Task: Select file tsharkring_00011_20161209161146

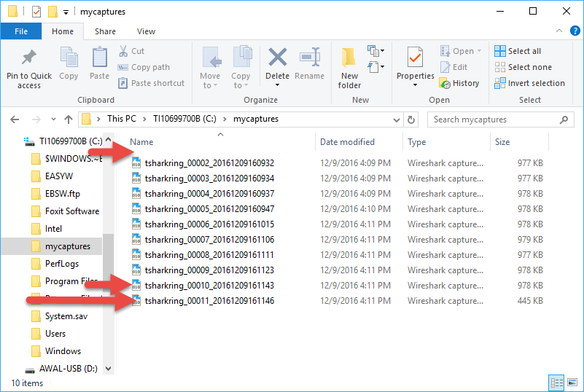Action: 209,301
